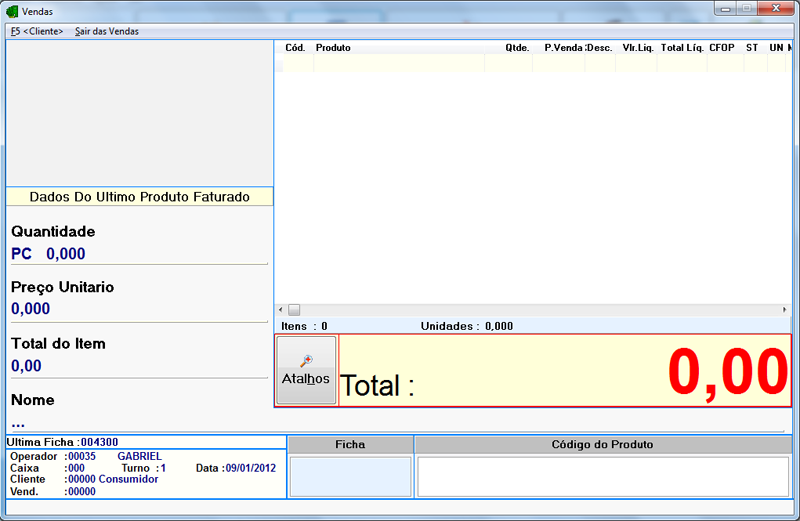The image size is (800, 521).
Task: Click the CFOP column header
Action: (x=722, y=47)
